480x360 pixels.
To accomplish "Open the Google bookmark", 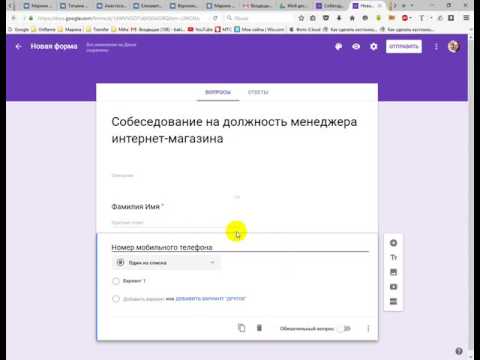I will tap(19, 29).
